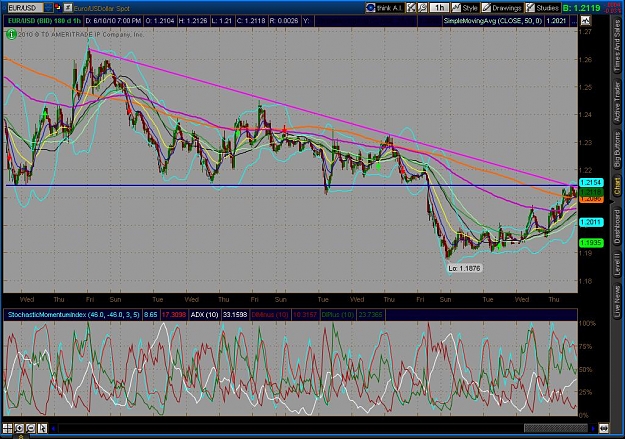Click the ADX (10) study label
Image resolution: width=625 pixels, height=439 pixels.
point(204,315)
